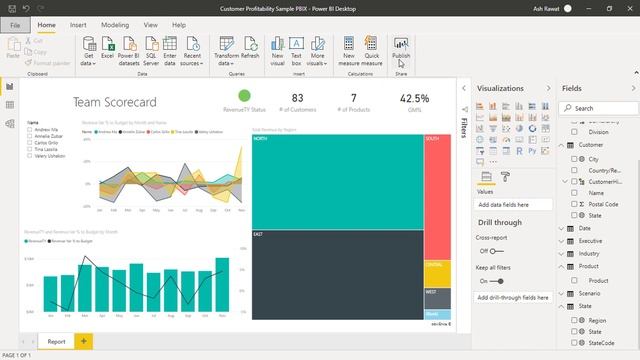Turn on Cross-report drill through

497,251
